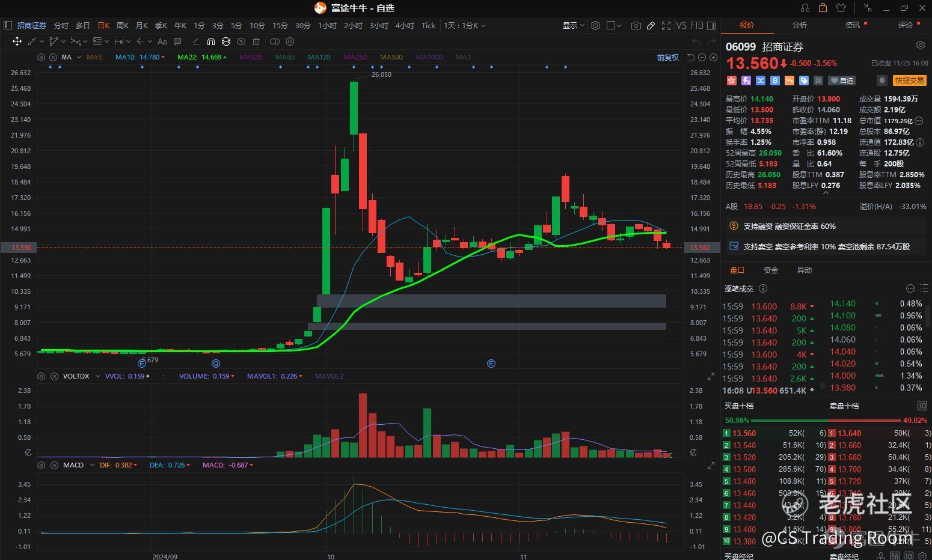The width and height of the screenshot is (932, 560).
Task: Add a text annotation with Aa tool
Action: coord(162,41)
